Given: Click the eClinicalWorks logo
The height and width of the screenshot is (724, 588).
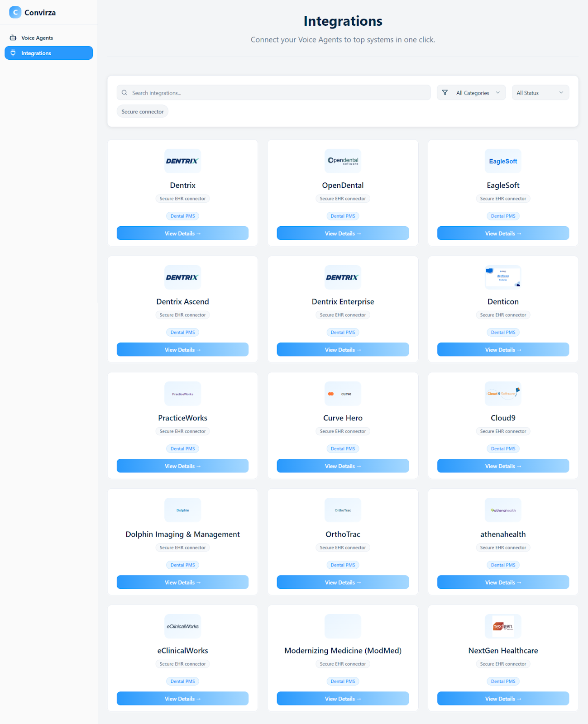Looking at the screenshot, I should (x=182, y=626).
